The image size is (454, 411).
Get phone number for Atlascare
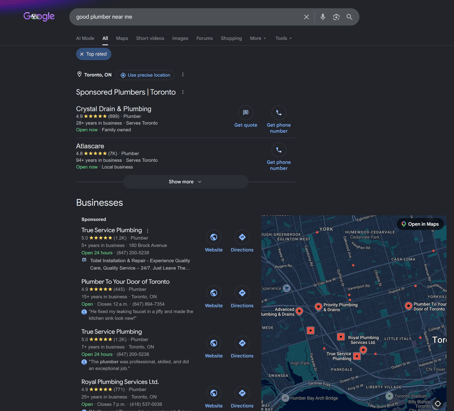coord(279,157)
